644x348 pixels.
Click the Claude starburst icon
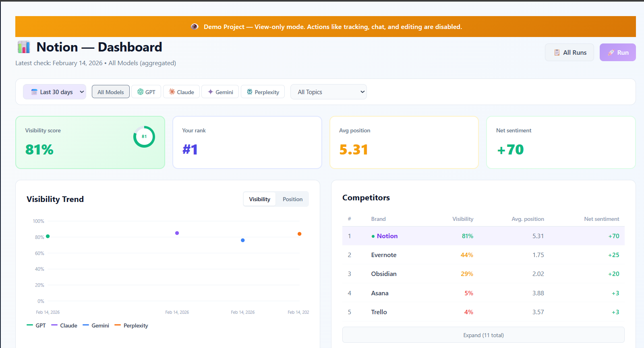pos(172,92)
